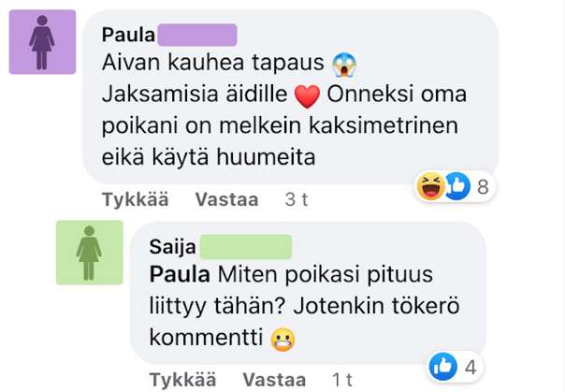565x392 pixels.
Task: Open the "1 t" timestamp of Saija's reply
Action: tap(342, 380)
